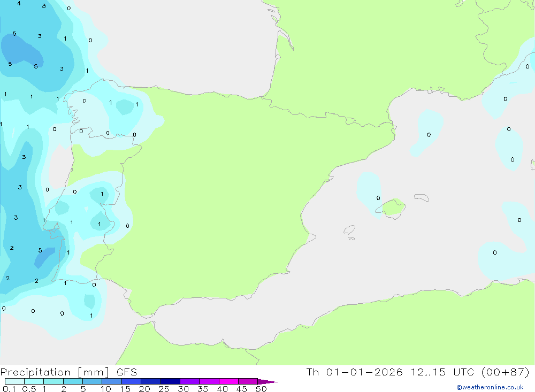535x392 pixels.
Task: Click the legend scale label '0.1'
Action: [x=9, y=389]
